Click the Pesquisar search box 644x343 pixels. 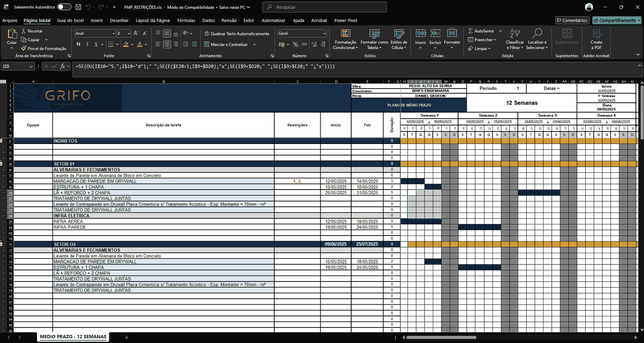point(324,7)
